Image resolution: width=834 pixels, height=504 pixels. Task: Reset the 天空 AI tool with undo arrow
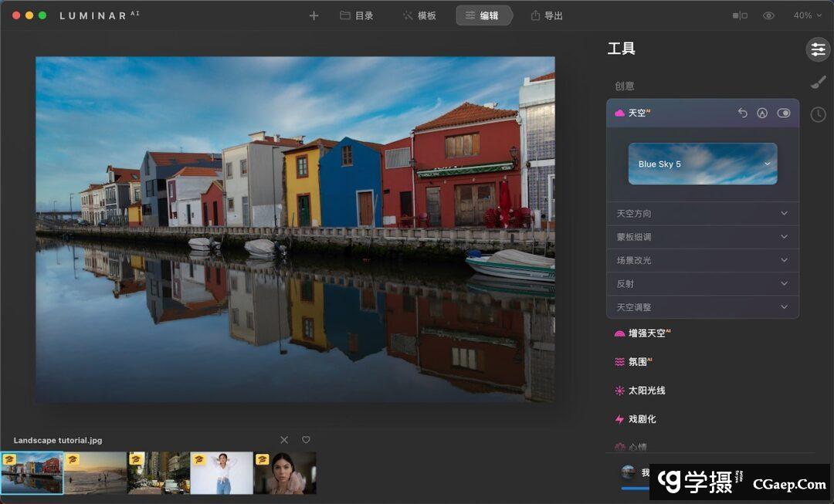click(x=742, y=113)
